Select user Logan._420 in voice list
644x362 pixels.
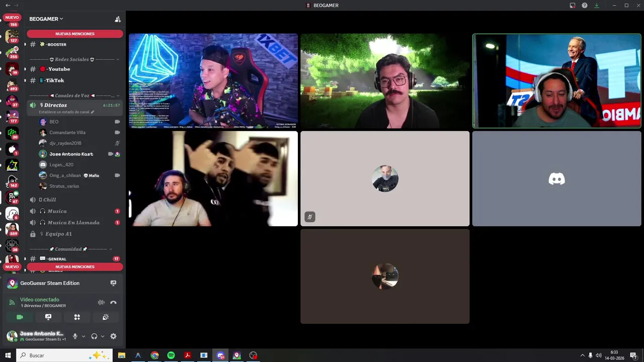click(79, 164)
